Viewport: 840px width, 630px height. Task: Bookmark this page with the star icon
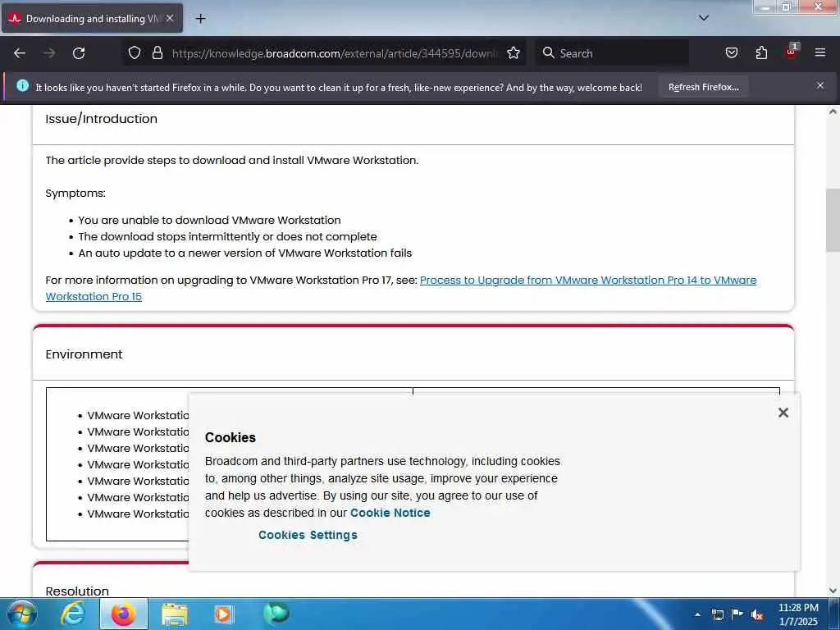click(514, 53)
